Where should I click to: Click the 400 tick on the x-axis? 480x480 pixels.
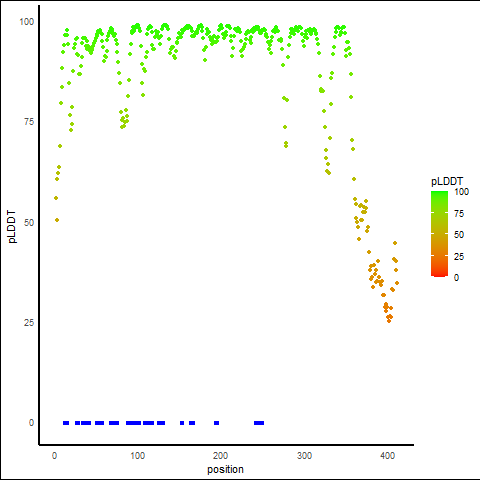(387, 455)
